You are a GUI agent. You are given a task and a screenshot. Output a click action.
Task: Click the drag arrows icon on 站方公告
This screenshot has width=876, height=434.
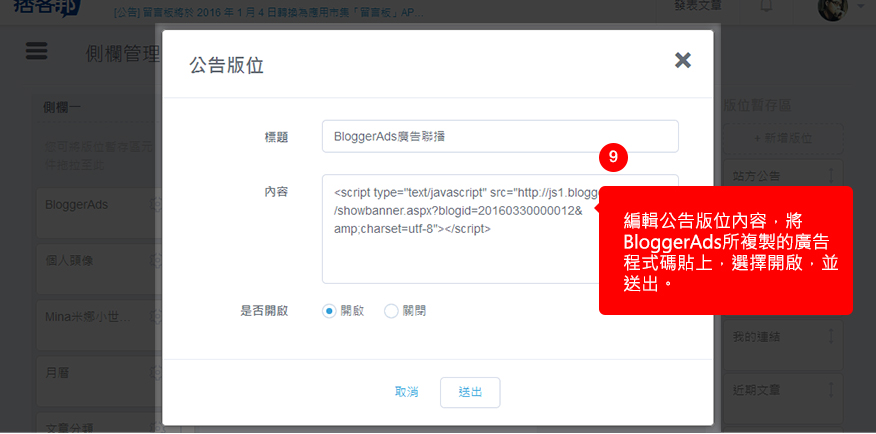tap(831, 176)
